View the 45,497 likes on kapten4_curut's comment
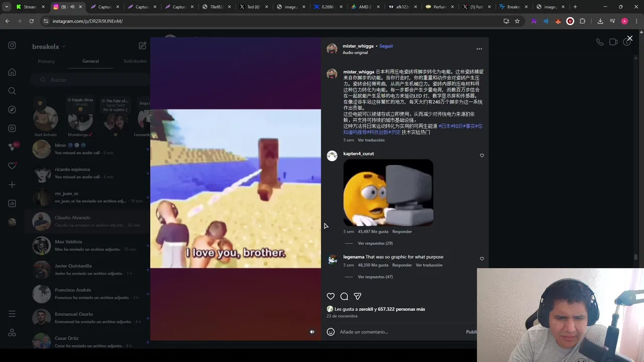 [x=373, y=232]
